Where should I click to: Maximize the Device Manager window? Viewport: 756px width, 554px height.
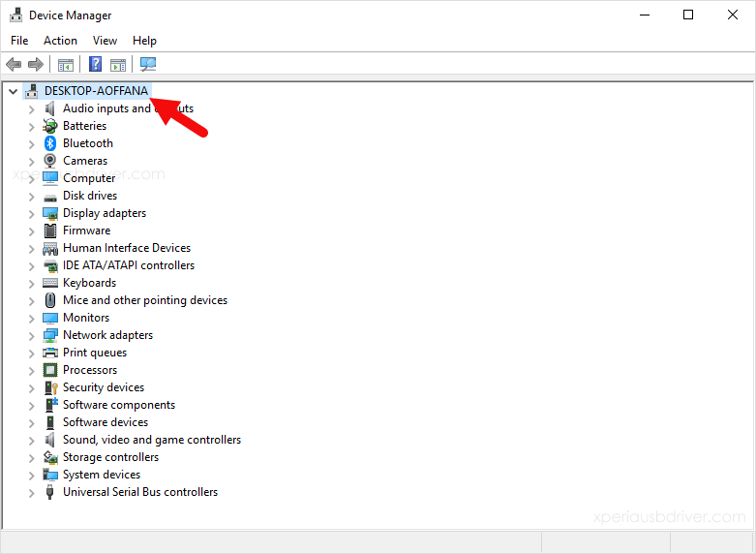(688, 15)
